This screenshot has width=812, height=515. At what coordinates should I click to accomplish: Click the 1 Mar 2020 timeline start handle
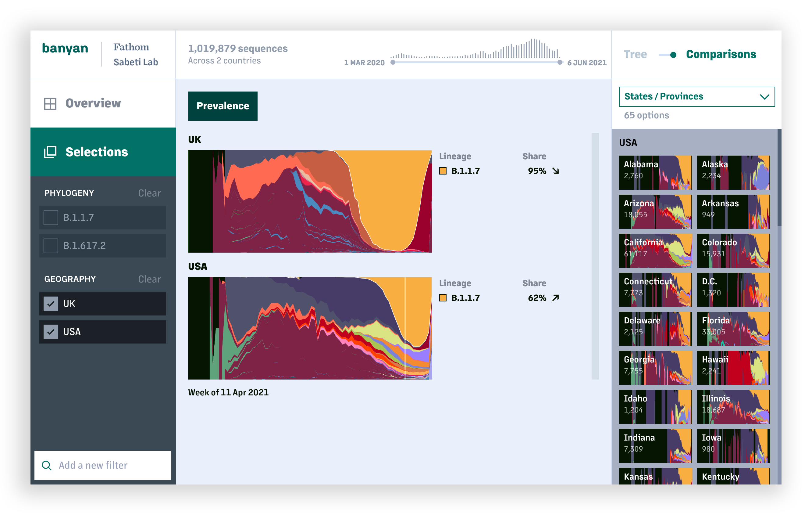(393, 63)
